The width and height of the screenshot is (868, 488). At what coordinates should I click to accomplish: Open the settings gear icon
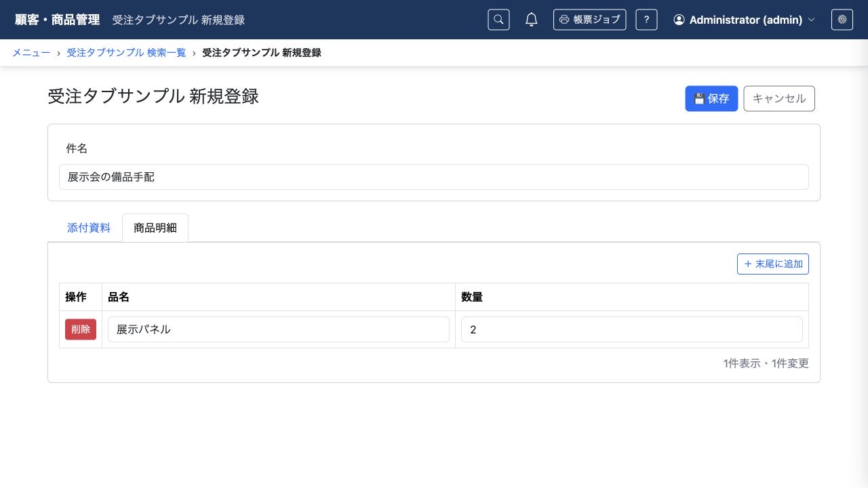(x=842, y=20)
